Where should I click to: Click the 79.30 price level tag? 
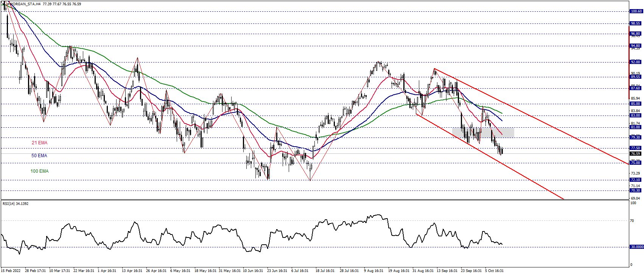636,137
